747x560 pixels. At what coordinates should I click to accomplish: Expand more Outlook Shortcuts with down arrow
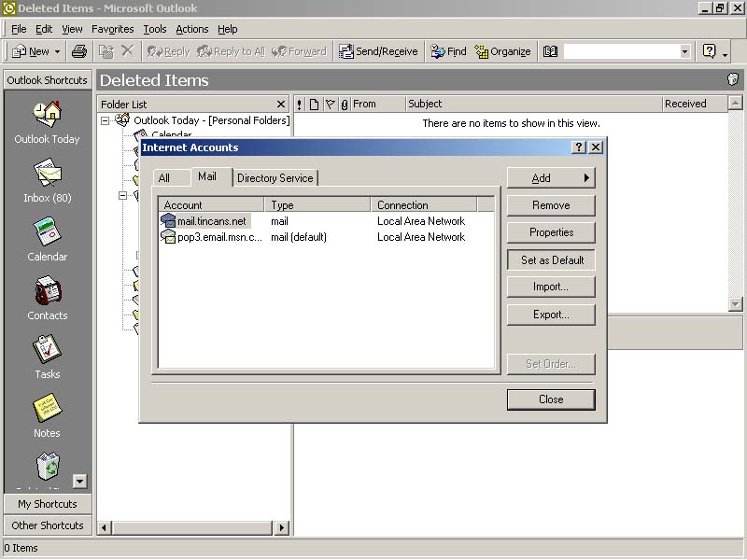pos(79,482)
